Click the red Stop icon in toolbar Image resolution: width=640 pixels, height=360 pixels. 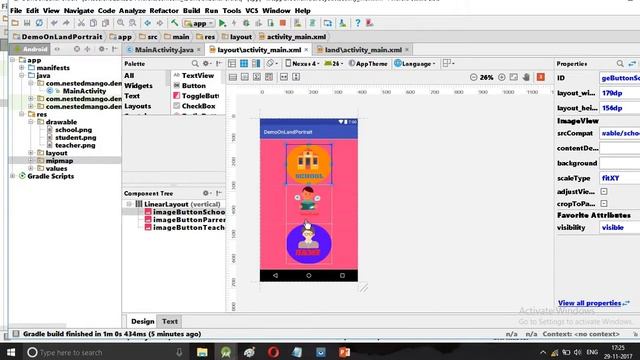pyautogui.click(x=282, y=23)
